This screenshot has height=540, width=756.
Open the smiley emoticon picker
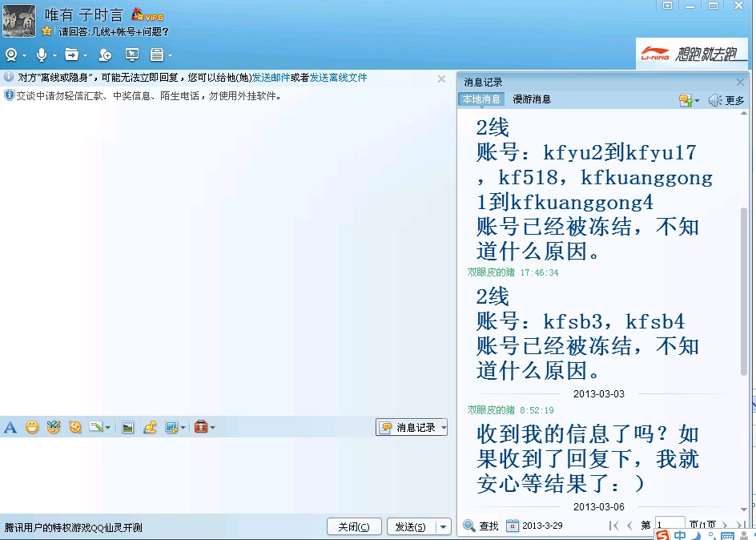pyautogui.click(x=32, y=427)
